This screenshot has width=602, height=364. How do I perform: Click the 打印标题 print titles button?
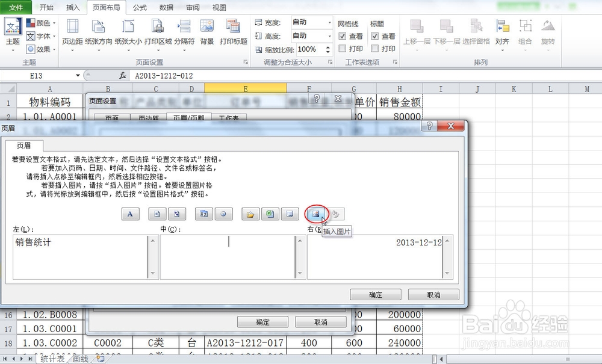point(233,32)
